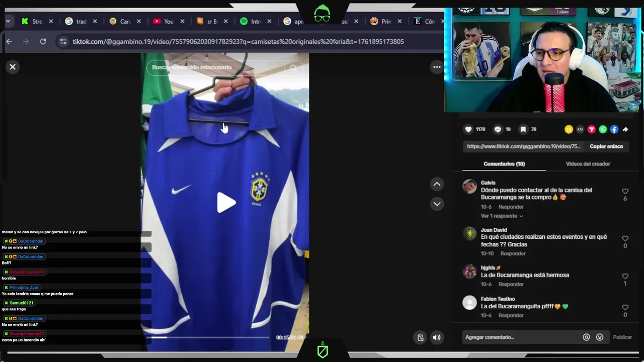Send to friends with red arrow icon

point(591,129)
